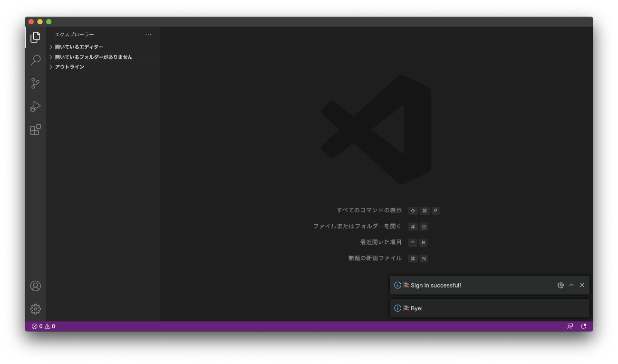Viewport: 618px width, 364px height.
Task: Click the 最近開いた項目 label
Action: [381, 242]
